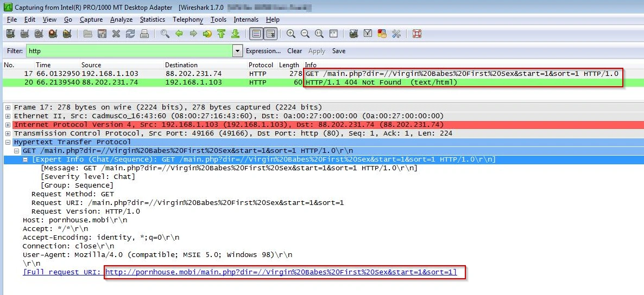Sort by the Length column header
Screen dimensions: 644x295
(289, 65)
